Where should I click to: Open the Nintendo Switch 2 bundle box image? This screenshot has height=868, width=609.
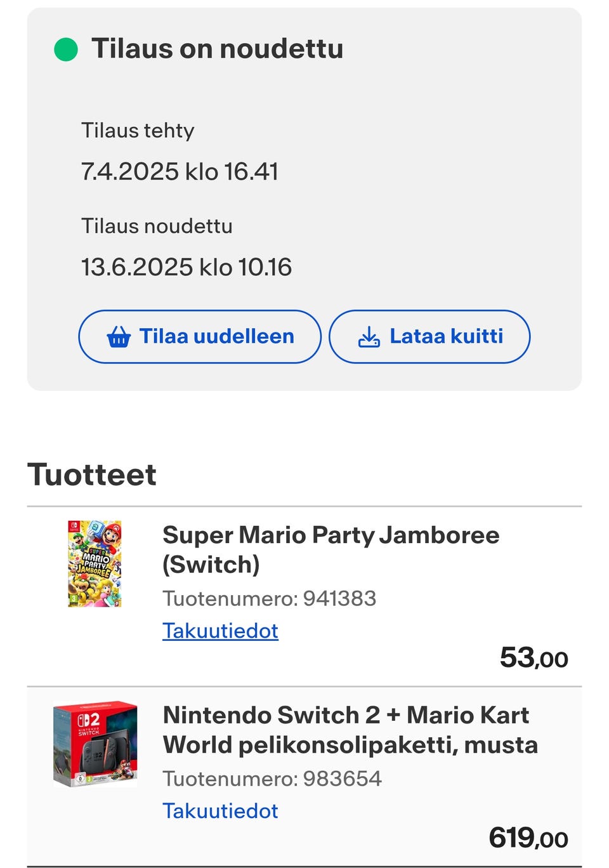click(x=95, y=744)
